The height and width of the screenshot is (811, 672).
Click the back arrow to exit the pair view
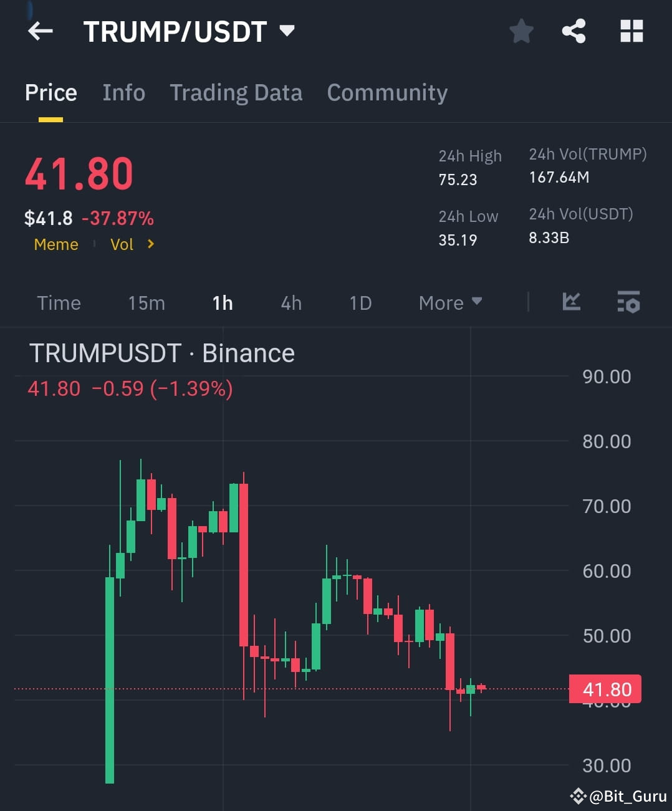pyautogui.click(x=40, y=31)
